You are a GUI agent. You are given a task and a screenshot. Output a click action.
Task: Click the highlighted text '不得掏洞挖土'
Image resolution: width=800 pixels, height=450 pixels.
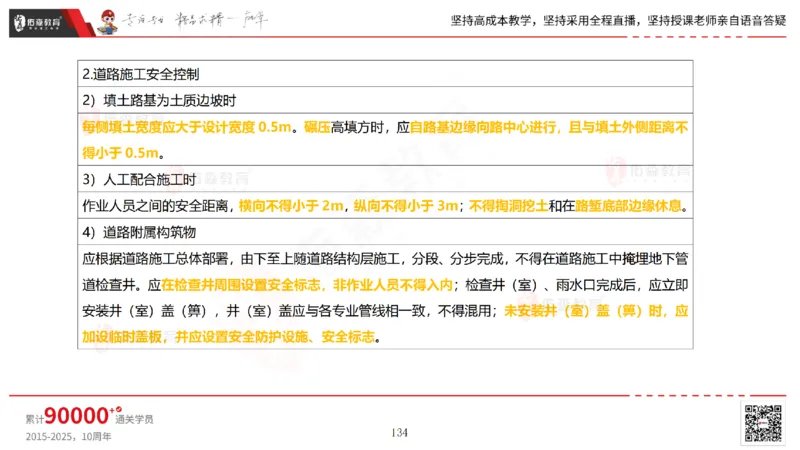coord(508,206)
